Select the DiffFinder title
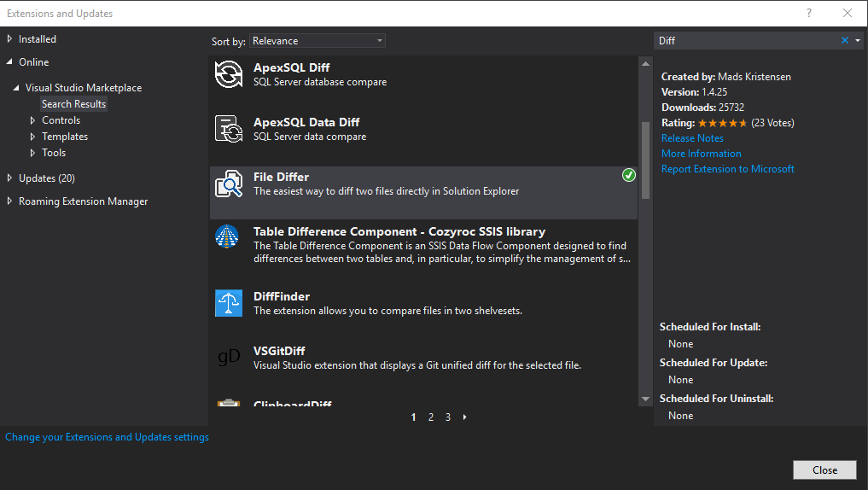 [281, 297]
